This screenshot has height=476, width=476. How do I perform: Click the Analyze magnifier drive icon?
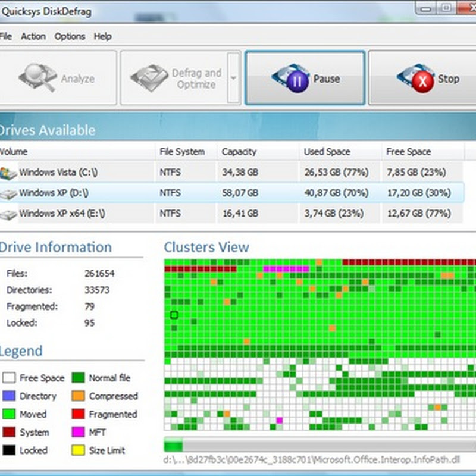coord(37,77)
